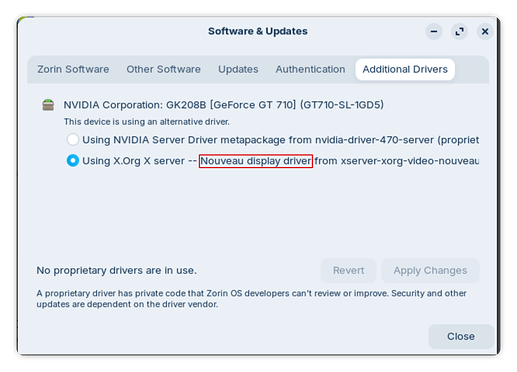
Task: Click the red-outlined Nouveau display driver text
Action: point(256,161)
